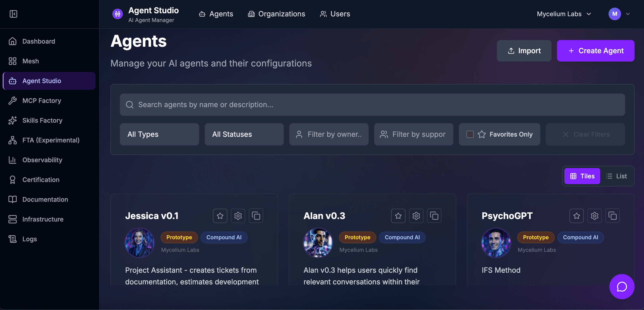
Task: Click the Create Agent button
Action: (596, 51)
